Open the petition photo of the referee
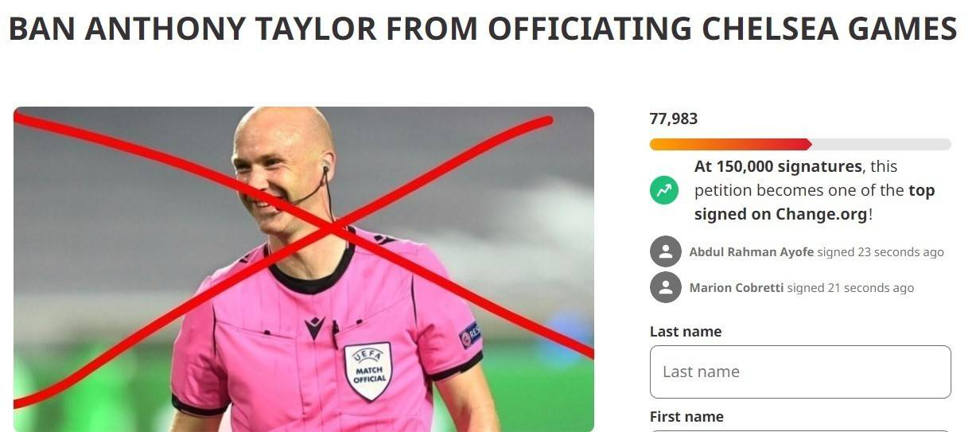 304,269
